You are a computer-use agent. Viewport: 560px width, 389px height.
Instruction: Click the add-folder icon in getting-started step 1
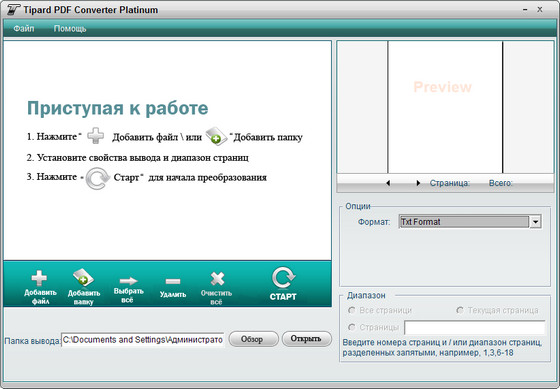point(216,136)
